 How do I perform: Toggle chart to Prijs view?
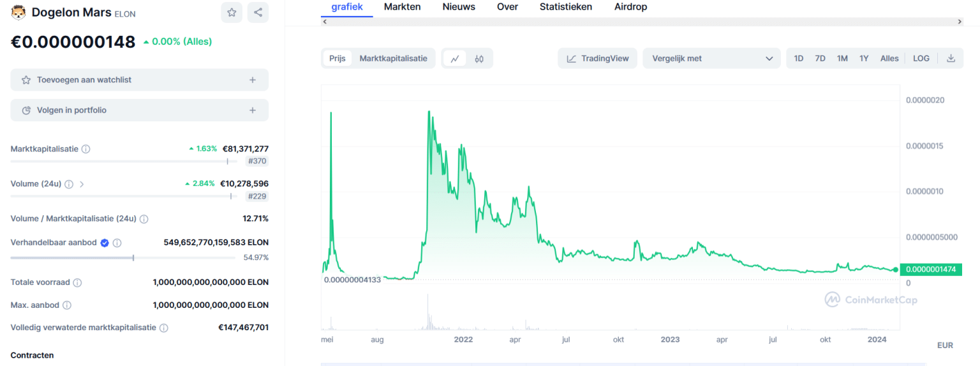[x=338, y=58]
